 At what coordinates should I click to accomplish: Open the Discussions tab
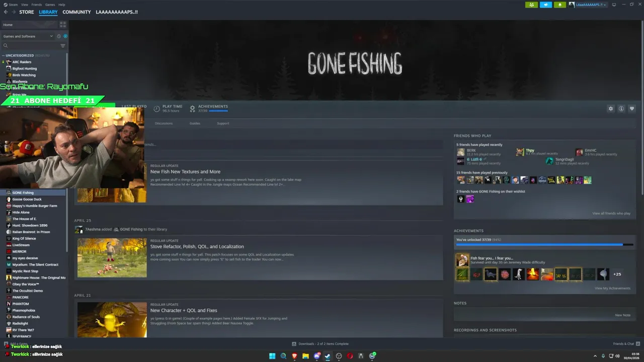(164, 123)
